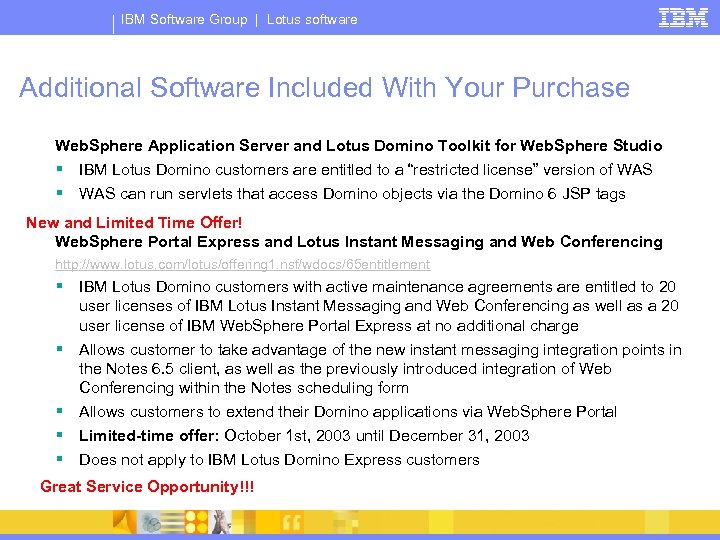720x540 pixels.
Task: Click bullet 'WAS can run servlets' line
Action: click(352, 194)
